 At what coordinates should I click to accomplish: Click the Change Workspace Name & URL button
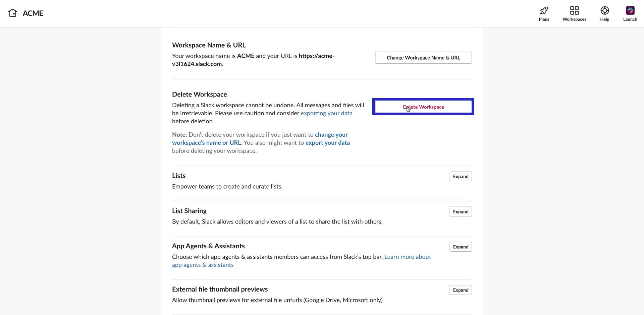[x=423, y=57]
